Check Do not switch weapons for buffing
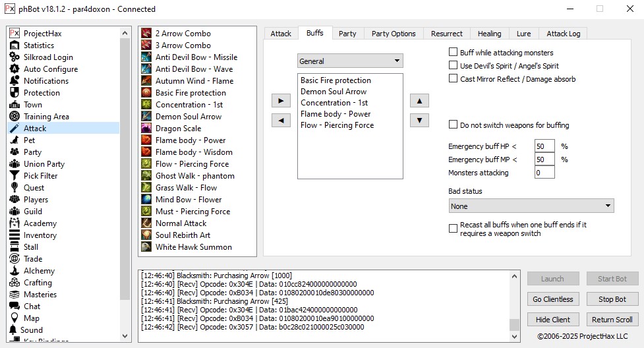Viewport: 644px width, 348px height. click(453, 125)
